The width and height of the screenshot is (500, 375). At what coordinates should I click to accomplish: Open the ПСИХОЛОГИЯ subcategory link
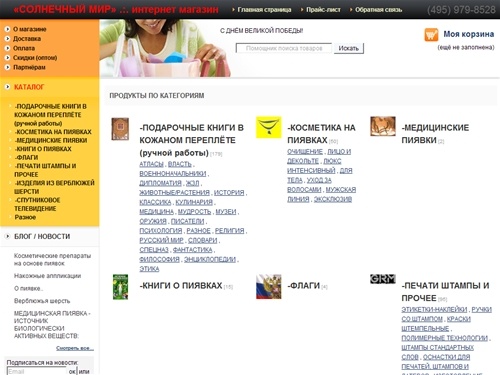click(x=161, y=231)
